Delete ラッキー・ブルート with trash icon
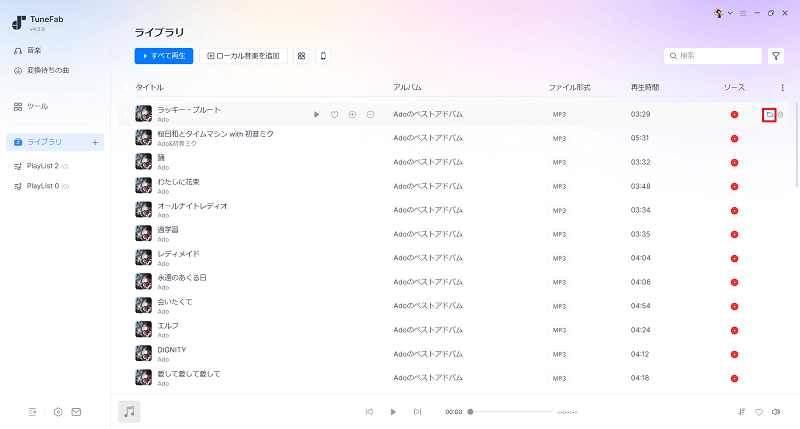The height and width of the screenshot is (429, 800). pos(781,115)
